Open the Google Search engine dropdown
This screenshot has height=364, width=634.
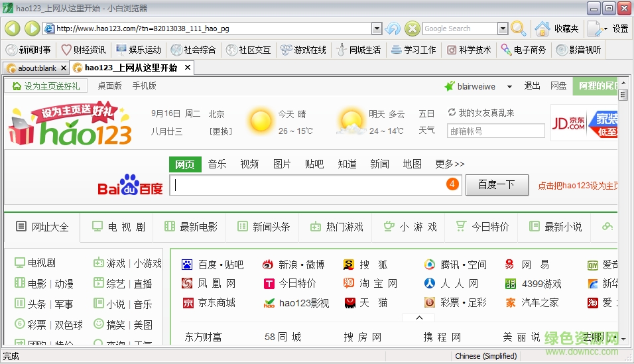tap(503, 29)
